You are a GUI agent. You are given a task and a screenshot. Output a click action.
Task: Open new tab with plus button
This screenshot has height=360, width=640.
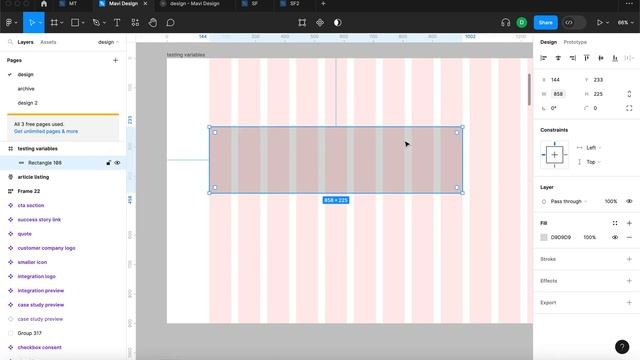tap(323, 4)
